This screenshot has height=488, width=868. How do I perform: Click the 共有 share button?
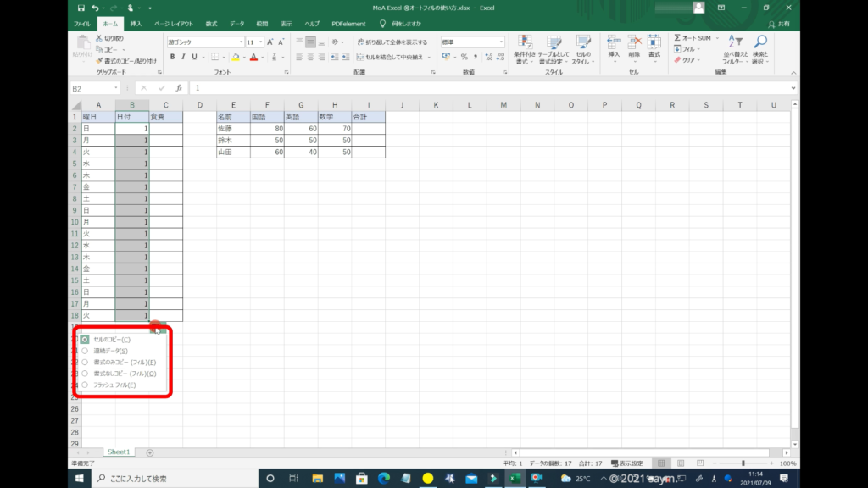pos(780,24)
